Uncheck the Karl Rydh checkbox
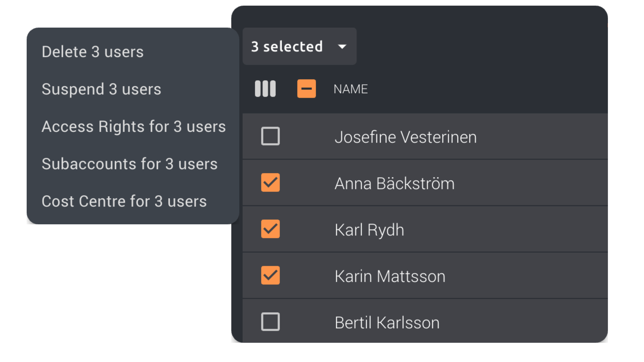 (270, 229)
